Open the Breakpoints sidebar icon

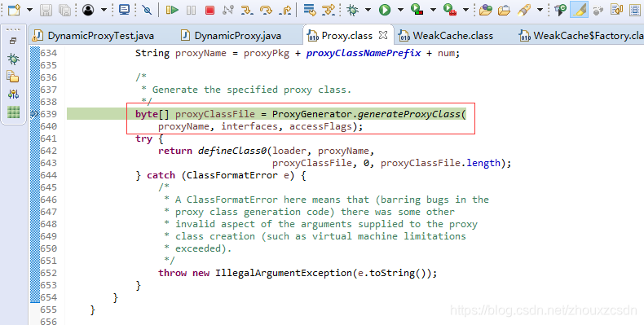(x=13, y=94)
